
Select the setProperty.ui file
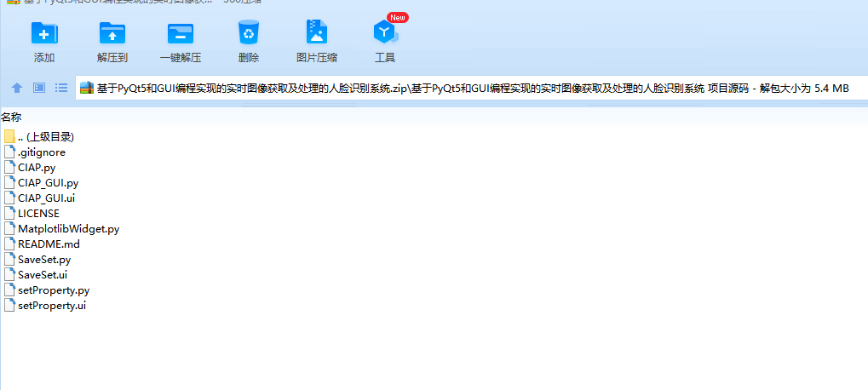(52, 306)
